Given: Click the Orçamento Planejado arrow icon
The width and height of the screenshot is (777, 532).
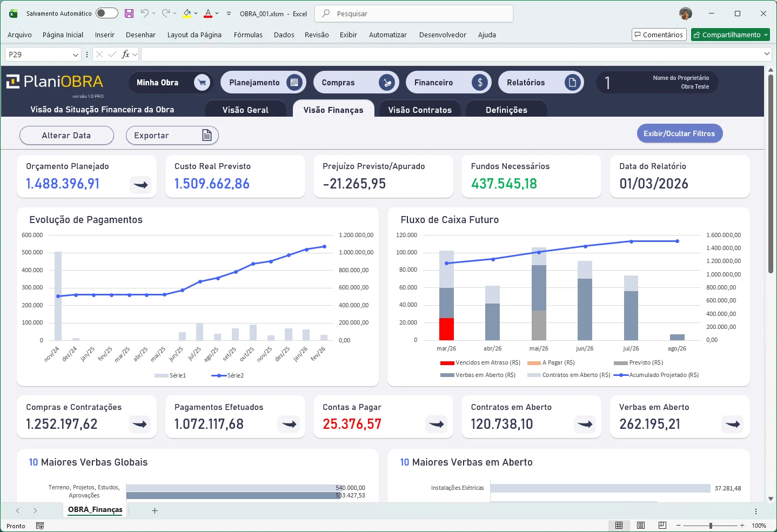Looking at the screenshot, I should tap(140, 185).
